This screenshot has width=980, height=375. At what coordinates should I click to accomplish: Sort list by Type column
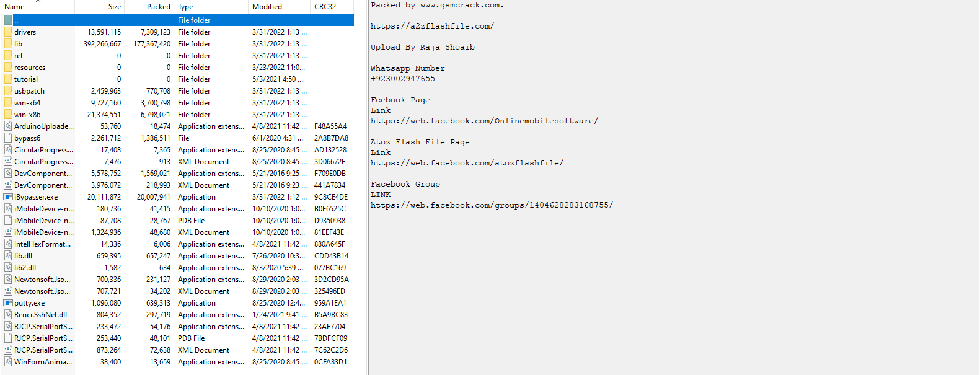[185, 7]
